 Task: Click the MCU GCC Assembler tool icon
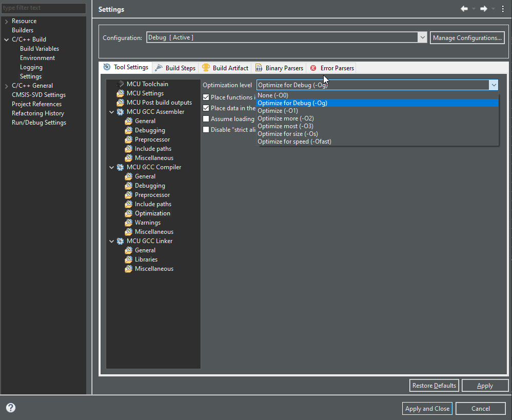[x=121, y=112]
